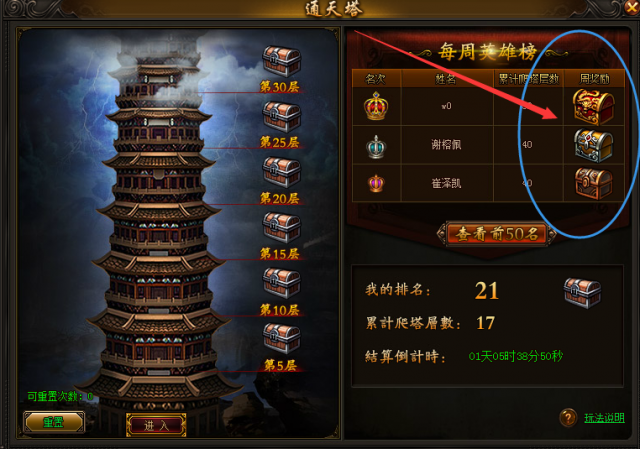Select player 崔泽凯 in the leaderboard
Image resolution: width=640 pixels, height=449 pixels.
(x=446, y=183)
